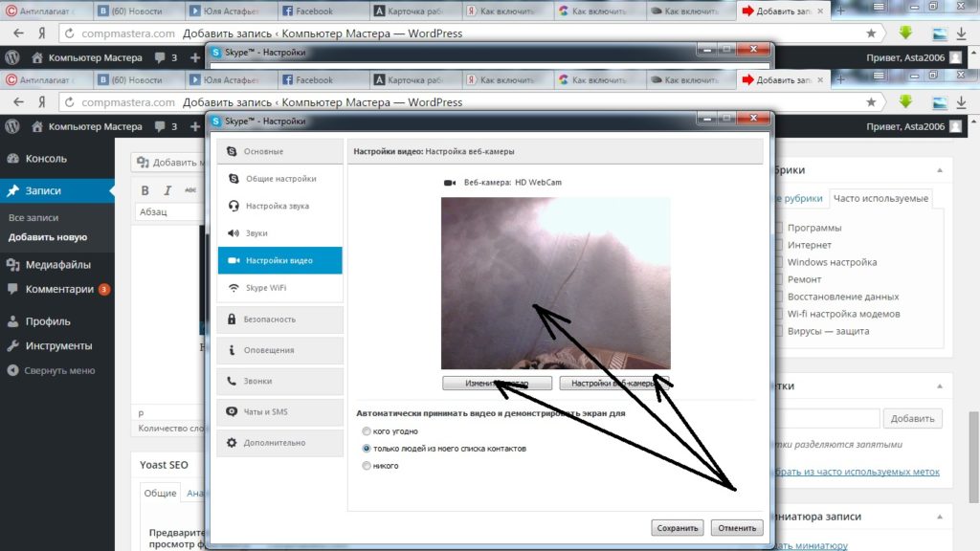Open the Абзац format dropdown
980x551 pixels.
(170, 211)
